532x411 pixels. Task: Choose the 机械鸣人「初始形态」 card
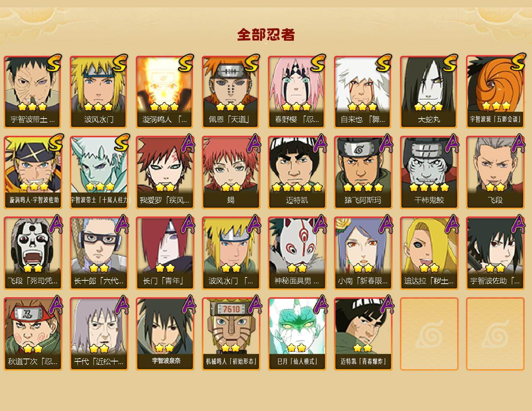tap(231, 334)
